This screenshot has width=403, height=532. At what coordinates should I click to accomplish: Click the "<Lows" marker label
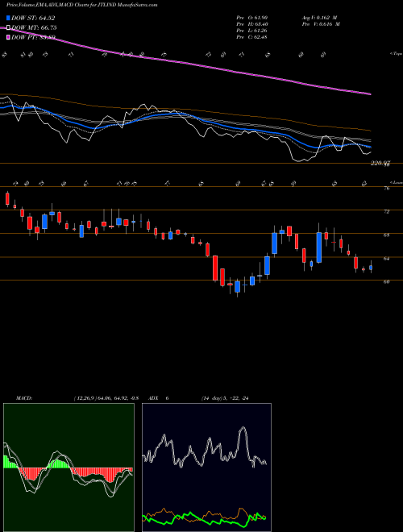396,182
